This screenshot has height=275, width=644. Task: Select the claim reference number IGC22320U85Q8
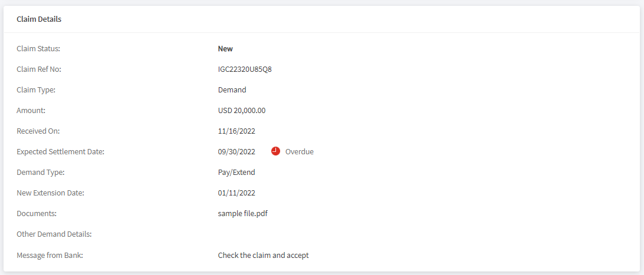click(245, 69)
